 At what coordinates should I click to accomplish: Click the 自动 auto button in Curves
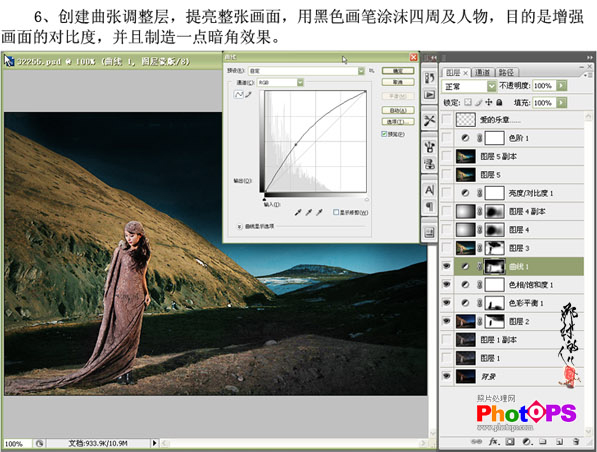pyautogui.click(x=398, y=110)
